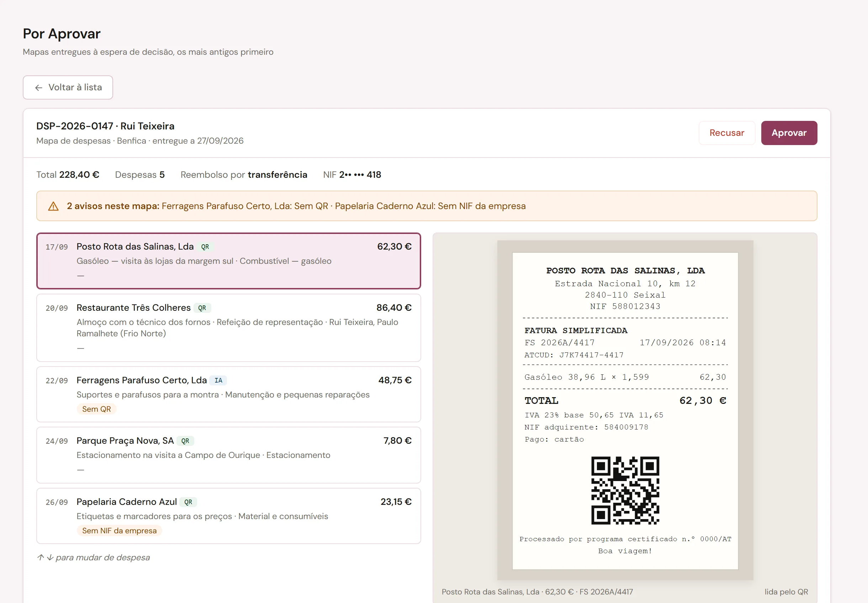Click the Por Aprovar page title

click(x=62, y=34)
